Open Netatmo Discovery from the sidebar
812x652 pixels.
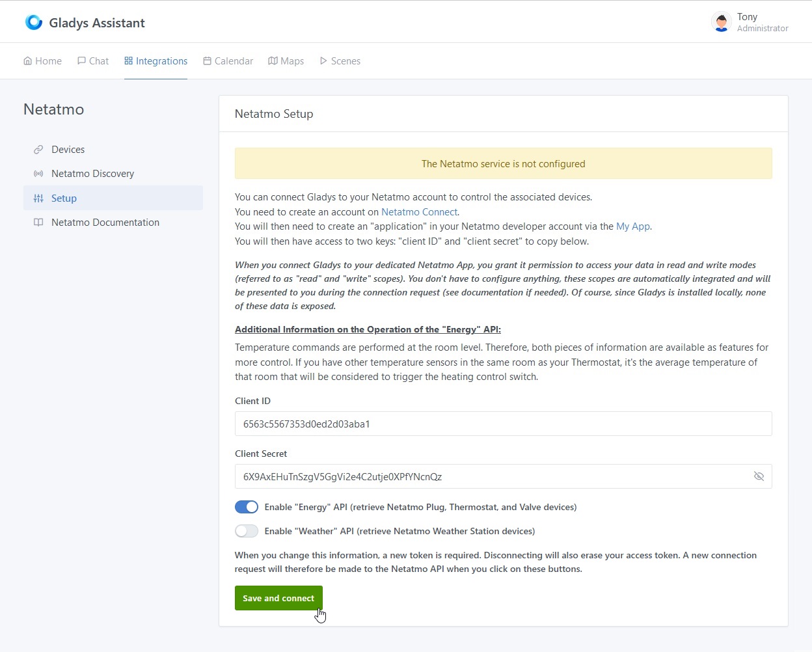(x=92, y=173)
